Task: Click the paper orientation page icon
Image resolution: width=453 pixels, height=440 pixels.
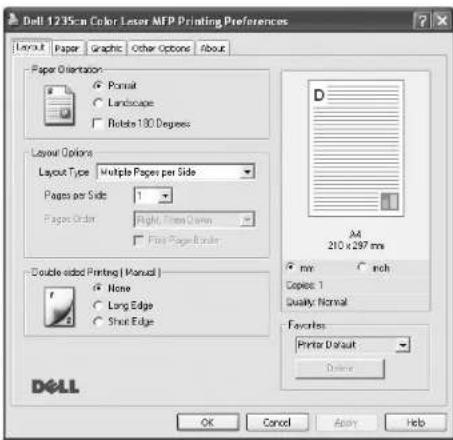Action: [x=59, y=105]
